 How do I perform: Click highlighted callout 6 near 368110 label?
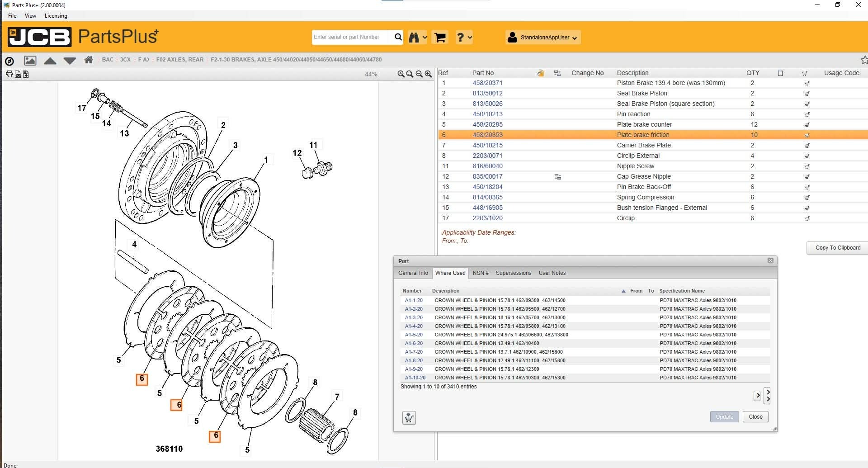tap(215, 436)
